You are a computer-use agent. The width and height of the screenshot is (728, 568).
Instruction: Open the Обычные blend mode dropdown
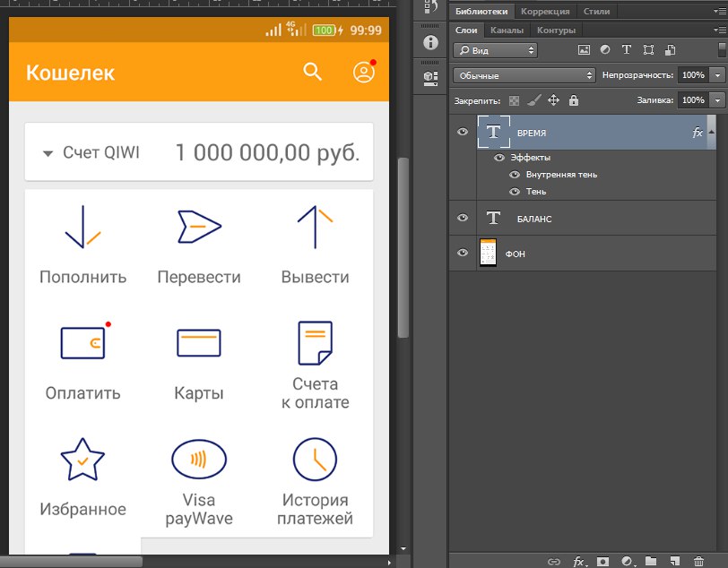point(524,75)
